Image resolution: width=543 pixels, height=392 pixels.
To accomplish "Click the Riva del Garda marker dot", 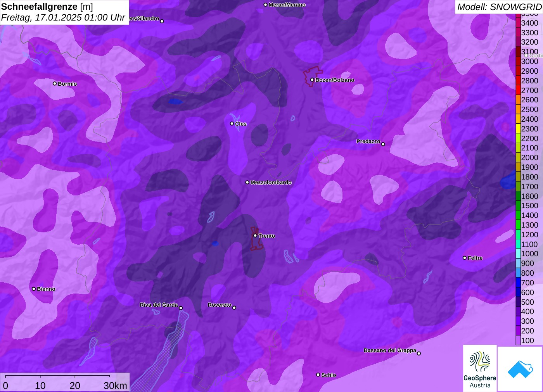I will coord(181,308).
